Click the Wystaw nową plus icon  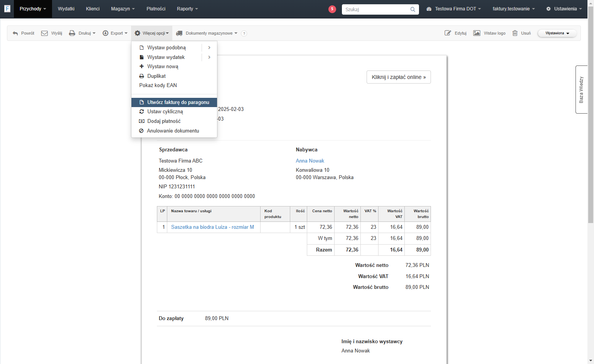[x=141, y=67]
